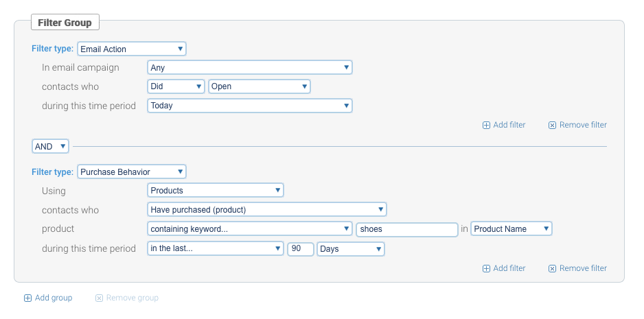Expand the 'containing keyword...' dropdown

tap(250, 229)
